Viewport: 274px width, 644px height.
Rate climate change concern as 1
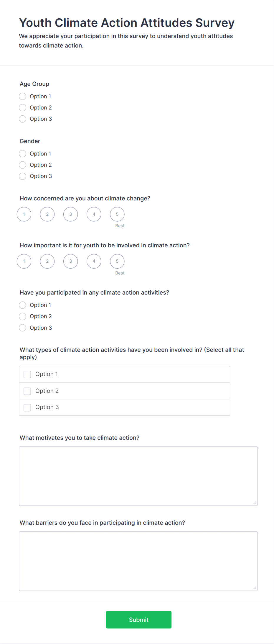tap(24, 214)
